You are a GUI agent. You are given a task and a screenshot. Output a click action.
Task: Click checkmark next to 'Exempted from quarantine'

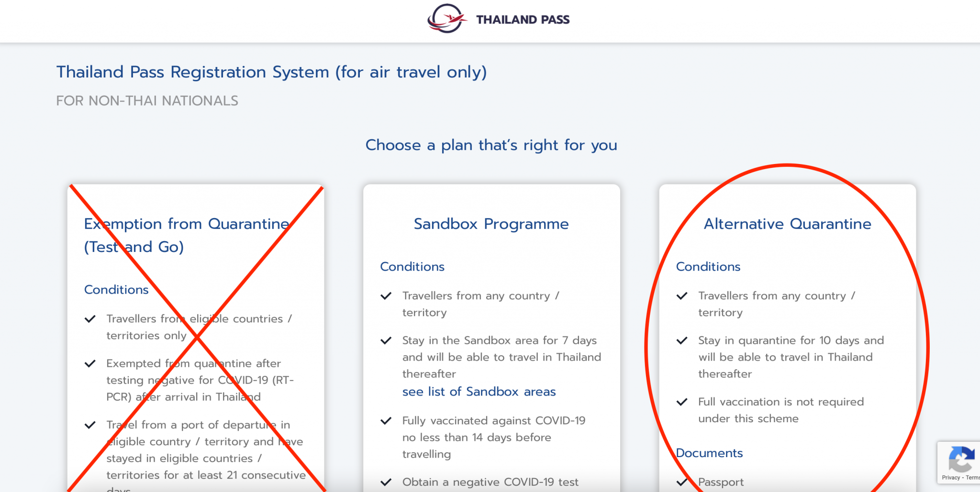[90, 364]
